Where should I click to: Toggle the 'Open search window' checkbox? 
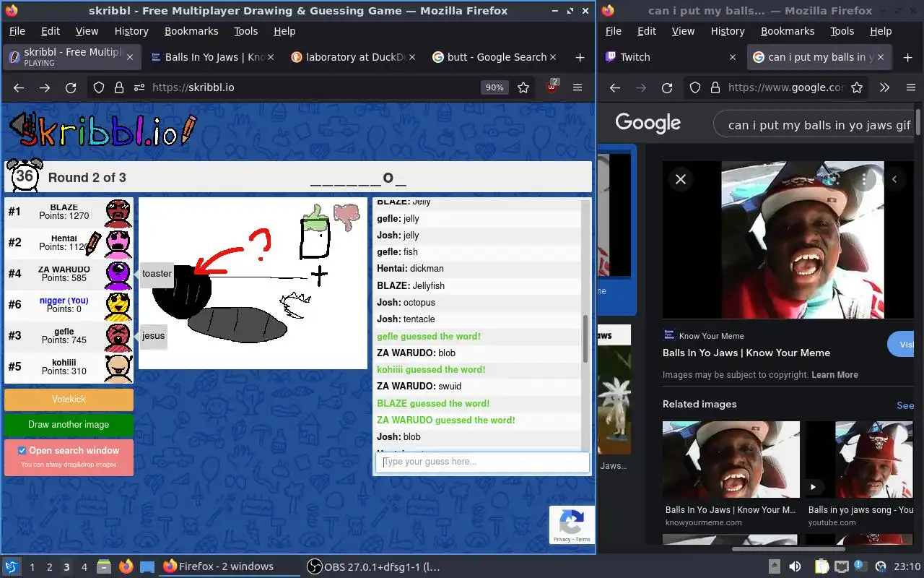click(x=22, y=450)
